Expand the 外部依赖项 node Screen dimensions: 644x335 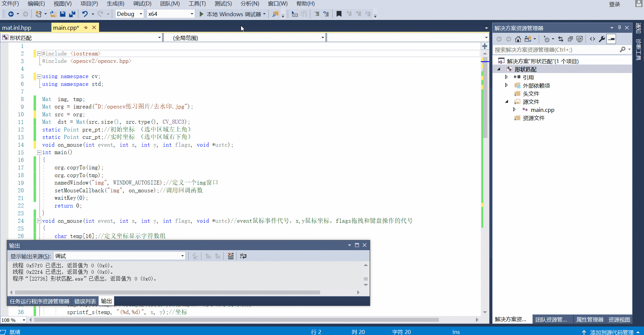(x=506, y=85)
